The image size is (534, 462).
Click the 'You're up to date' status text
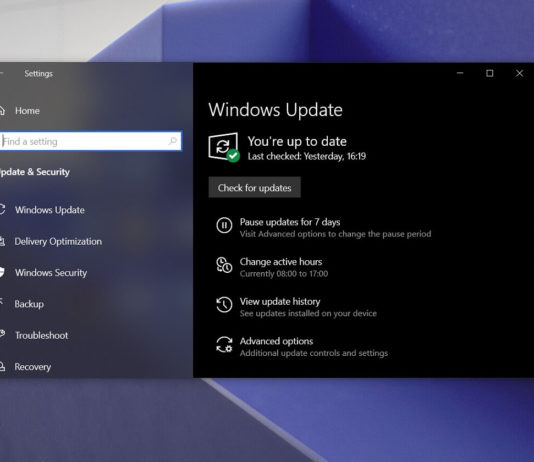click(297, 141)
